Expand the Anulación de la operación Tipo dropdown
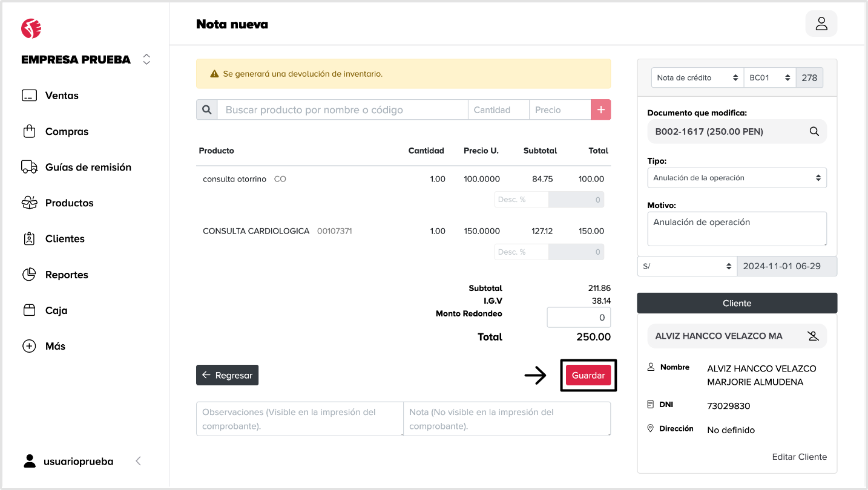The width and height of the screenshot is (868, 490). (x=737, y=178)
